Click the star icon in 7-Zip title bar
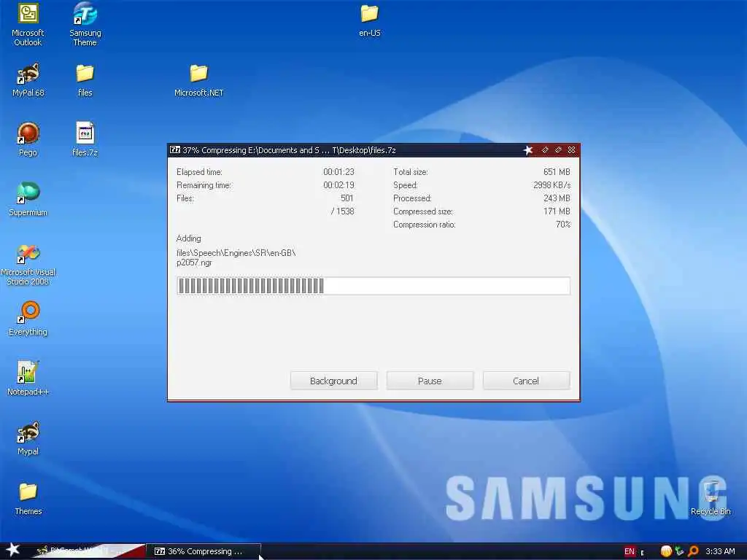 pos(528,150)
